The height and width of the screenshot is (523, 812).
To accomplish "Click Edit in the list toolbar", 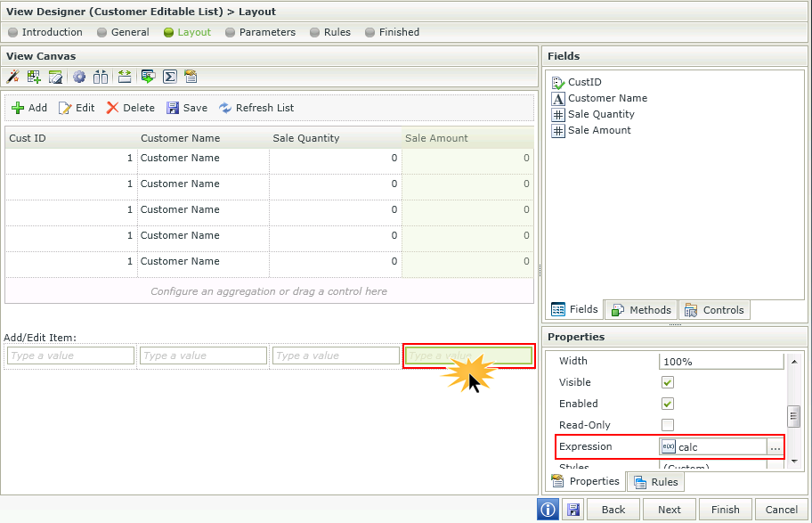I will 77,108.
